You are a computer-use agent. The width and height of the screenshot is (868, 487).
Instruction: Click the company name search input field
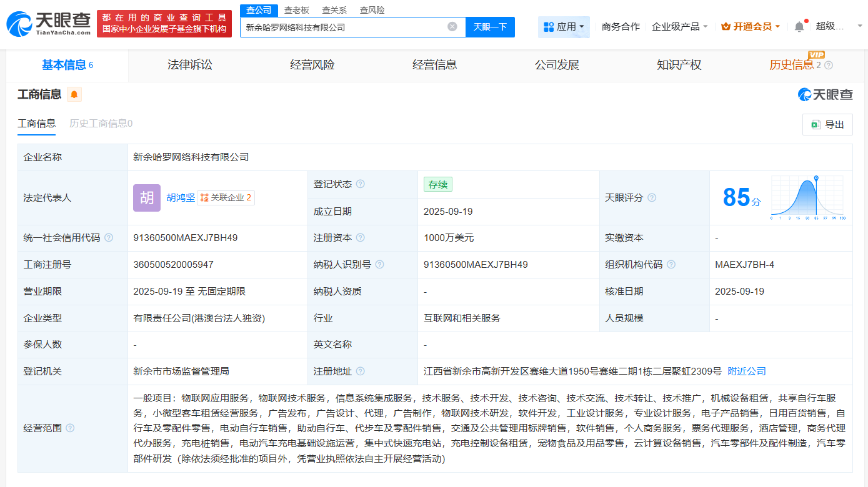[x=344, y=26]
